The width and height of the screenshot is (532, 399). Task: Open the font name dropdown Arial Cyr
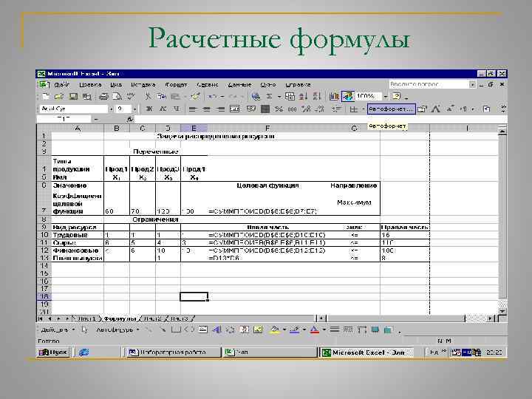pos(111,109)
